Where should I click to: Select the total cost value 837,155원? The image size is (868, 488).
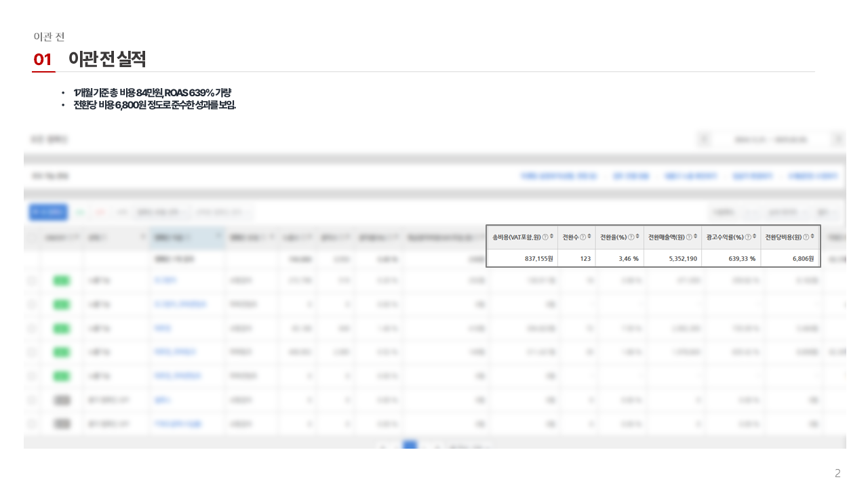click(538, 258)
